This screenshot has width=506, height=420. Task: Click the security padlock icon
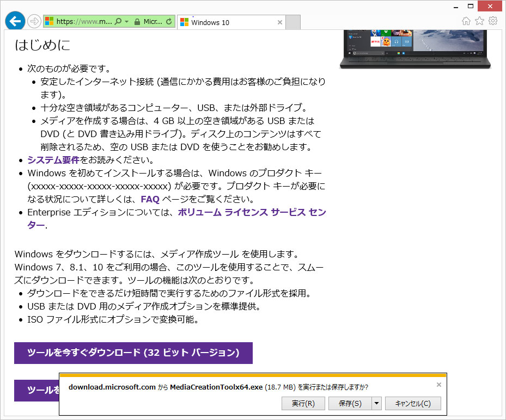coord(137,22)
